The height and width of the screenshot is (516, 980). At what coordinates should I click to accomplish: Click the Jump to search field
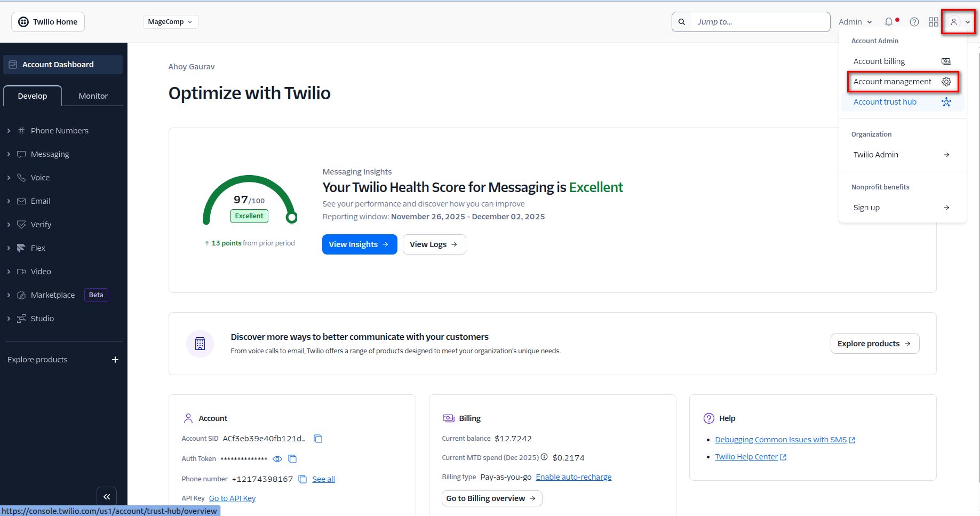pyautogui.click(x=759, y=22)
